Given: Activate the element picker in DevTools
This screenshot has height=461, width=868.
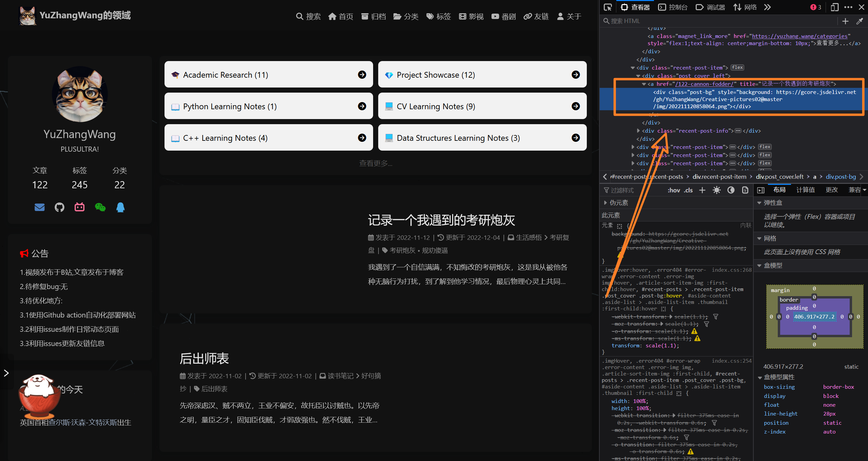Looking at the screenshot, I should coord(608,7).
